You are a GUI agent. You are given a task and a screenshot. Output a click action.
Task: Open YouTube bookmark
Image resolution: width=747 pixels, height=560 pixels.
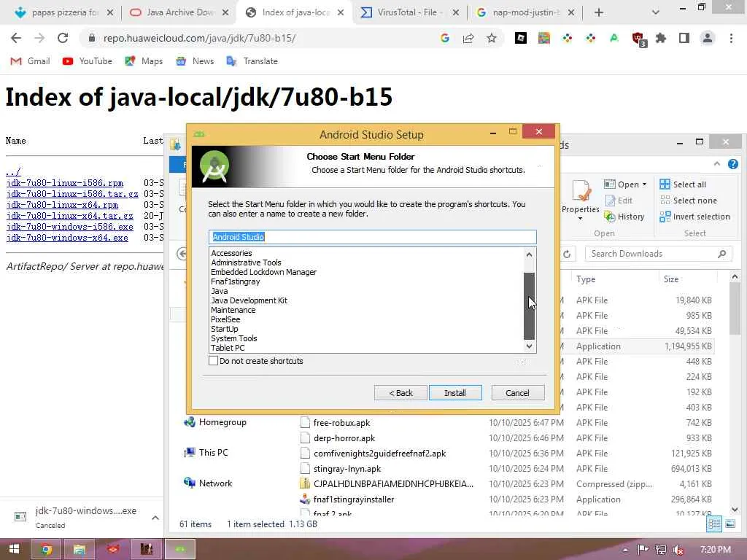(x=88, y=61)
